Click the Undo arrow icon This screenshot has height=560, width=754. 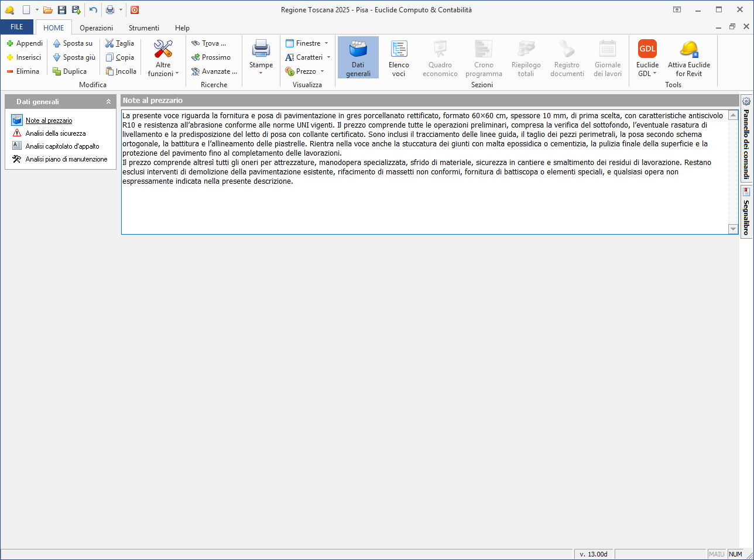[93, 10]
